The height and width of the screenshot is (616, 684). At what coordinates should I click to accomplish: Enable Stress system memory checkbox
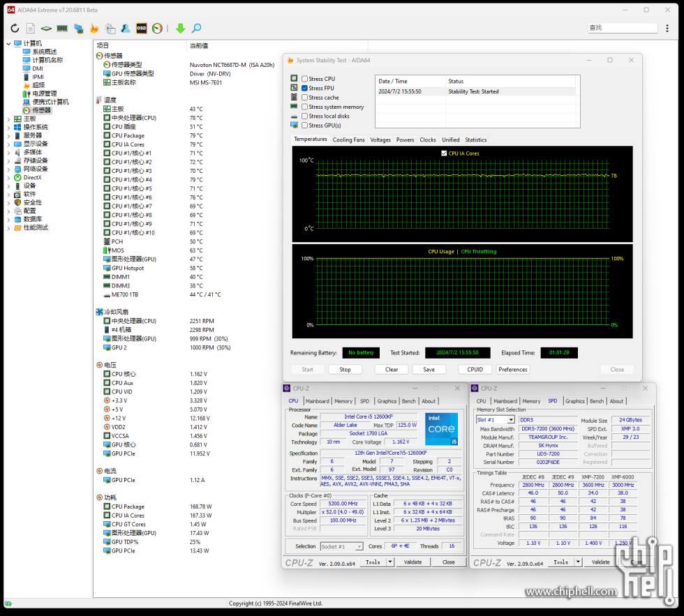(x=304, y=107)
